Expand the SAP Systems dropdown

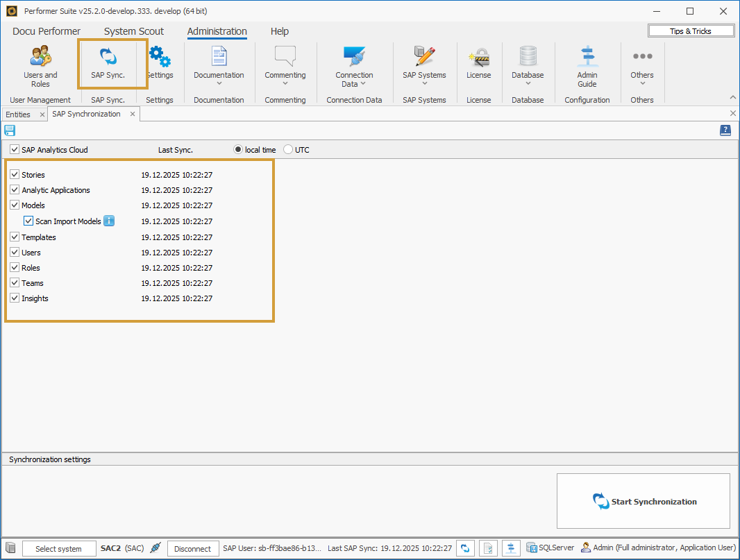(x=424, y=67)
